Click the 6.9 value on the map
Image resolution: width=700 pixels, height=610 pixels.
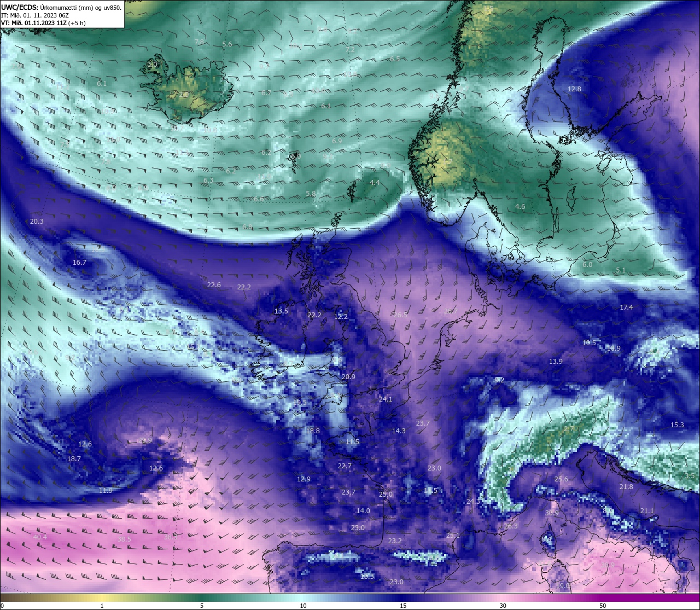pyautogui.click(x=337, y=141)
